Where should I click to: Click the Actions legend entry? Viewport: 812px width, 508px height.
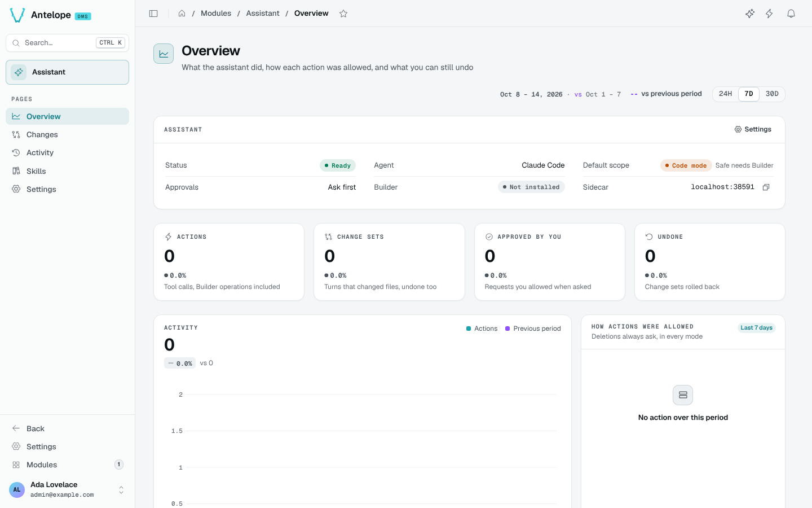482,329
